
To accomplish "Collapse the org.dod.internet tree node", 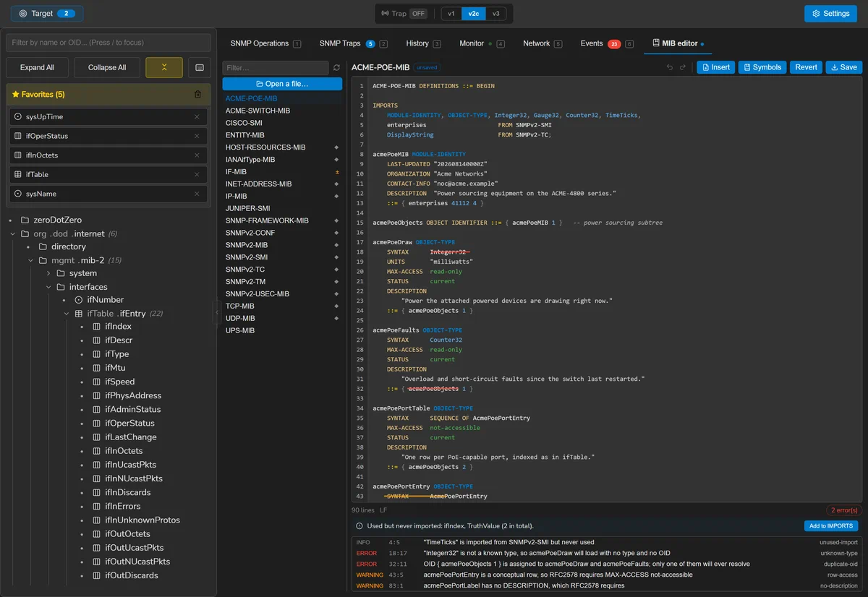I will pyautogui.click(x=12, y=233).
